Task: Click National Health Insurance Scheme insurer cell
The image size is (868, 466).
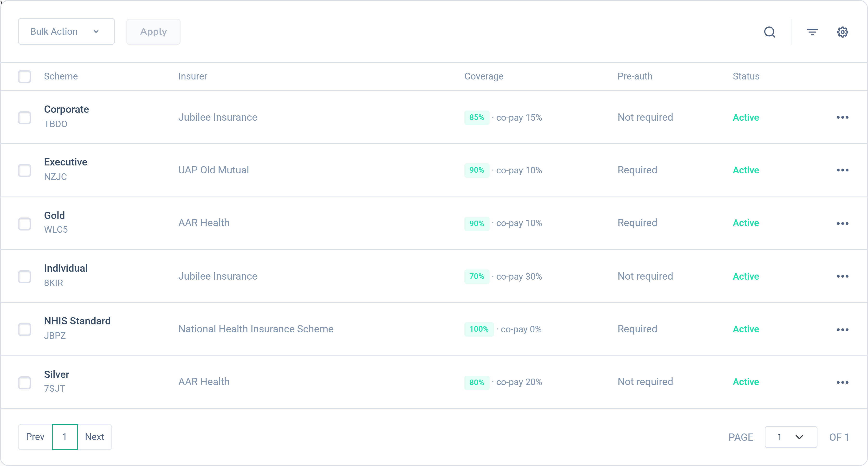Action: (x=256, y=329)
